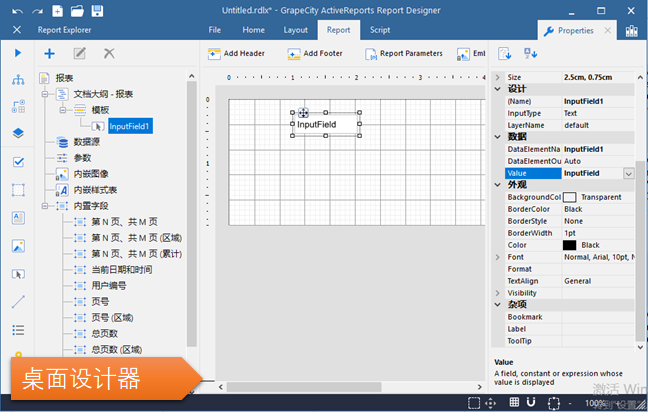Click the BackgroundColor transparent swatch
The height and width of the screenshot is (416, 648).
(569, 197)
